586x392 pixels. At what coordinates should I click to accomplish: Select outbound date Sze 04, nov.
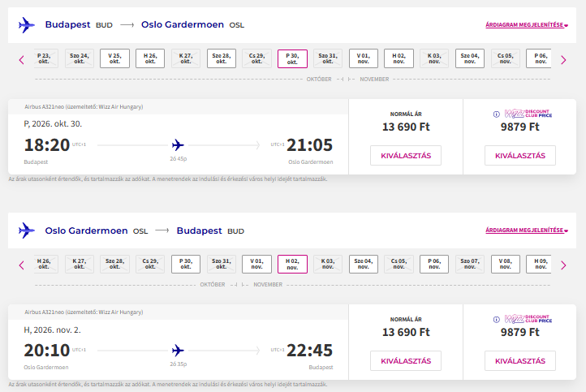point(470,58)
